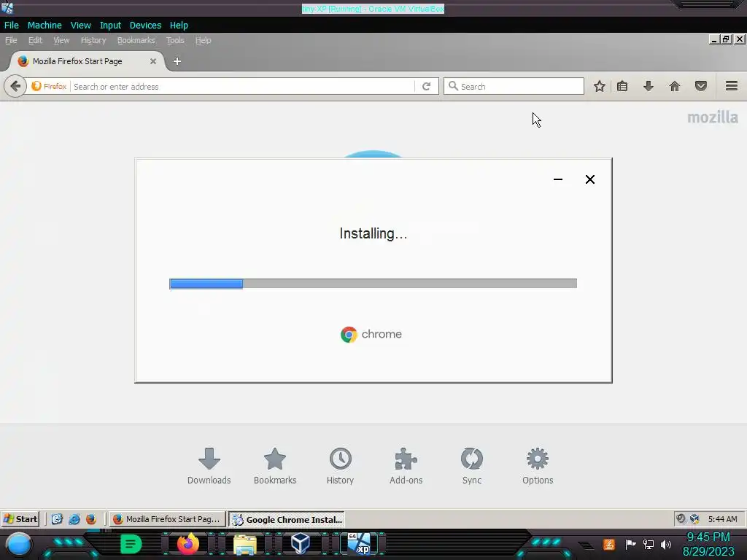Open the green notes app in host taskbar

[131, 544]
